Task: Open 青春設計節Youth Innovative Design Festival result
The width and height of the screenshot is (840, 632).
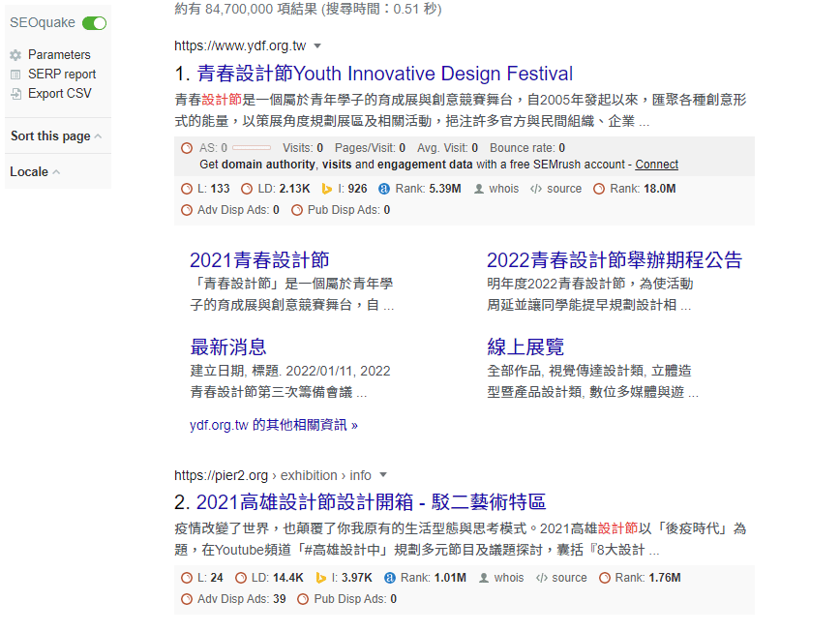Action: click(x=384, y=74)
